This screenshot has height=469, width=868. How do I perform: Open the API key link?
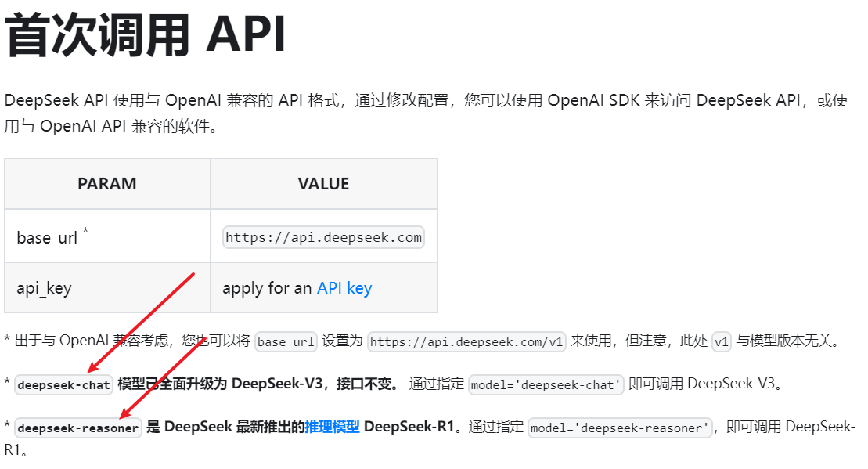[344, 288]
